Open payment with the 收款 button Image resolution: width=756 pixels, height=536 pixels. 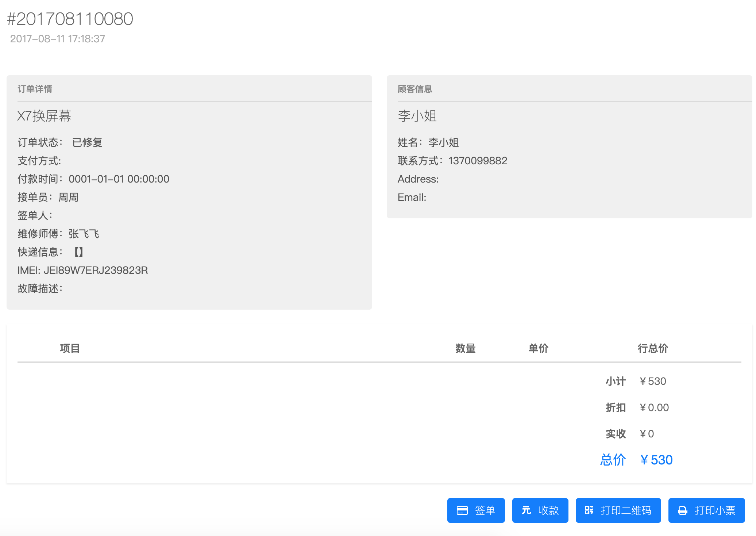pyautogui.click(x=540, y=510)
